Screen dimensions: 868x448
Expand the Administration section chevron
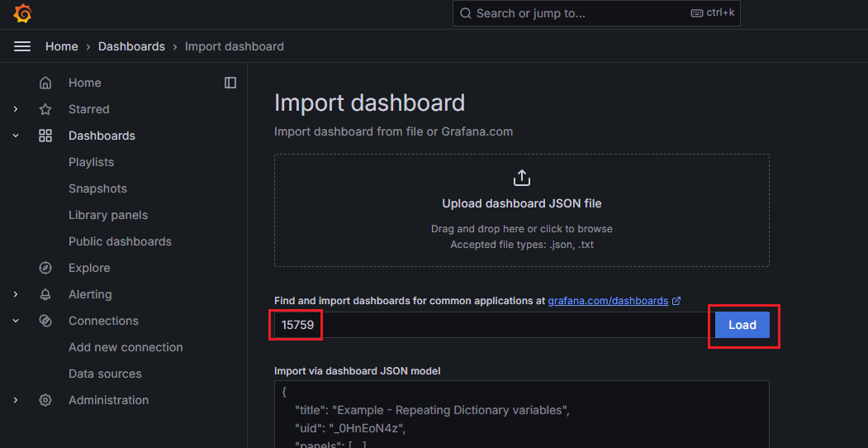(16, 400)
